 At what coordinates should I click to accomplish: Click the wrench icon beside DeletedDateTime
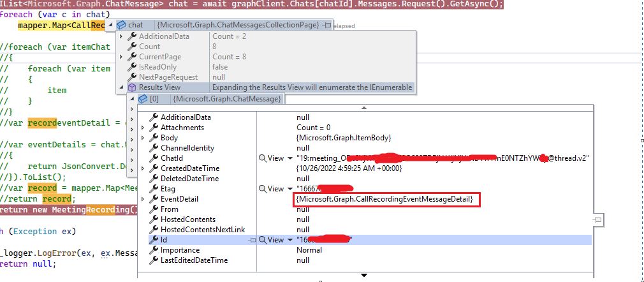click(154, 179)
